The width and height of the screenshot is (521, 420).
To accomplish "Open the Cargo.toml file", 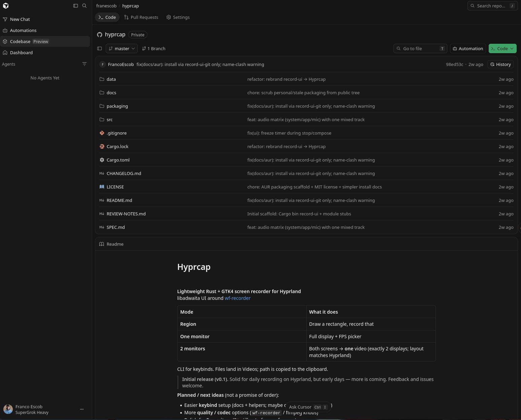I will click(118, 160).
